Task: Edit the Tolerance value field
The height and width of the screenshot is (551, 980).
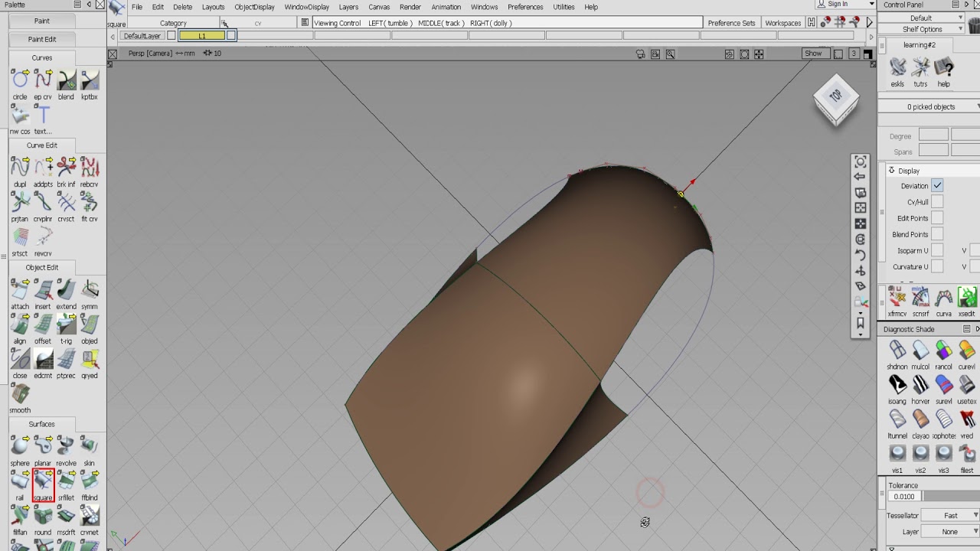Action: pos(904,497)
